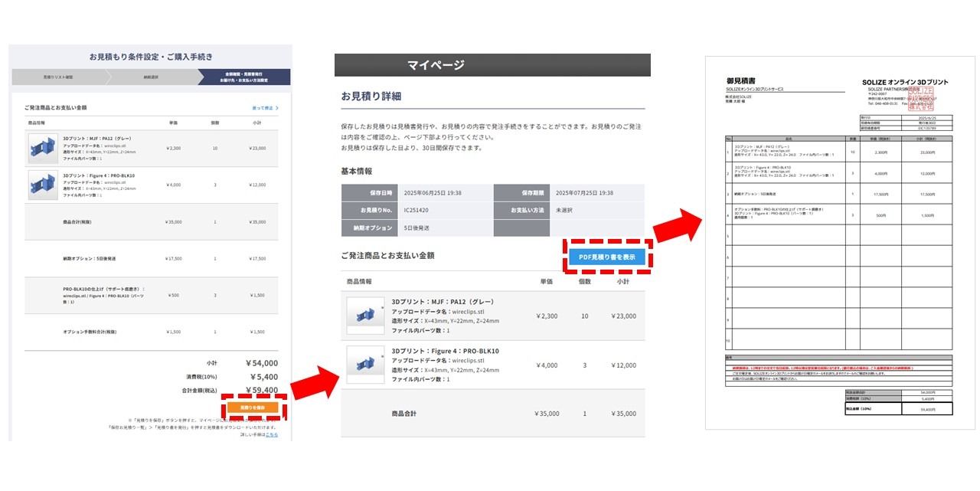Click the 基本情報 section heading
The width and height of the screenshot is (980, 491).
(x=357, y=171)
